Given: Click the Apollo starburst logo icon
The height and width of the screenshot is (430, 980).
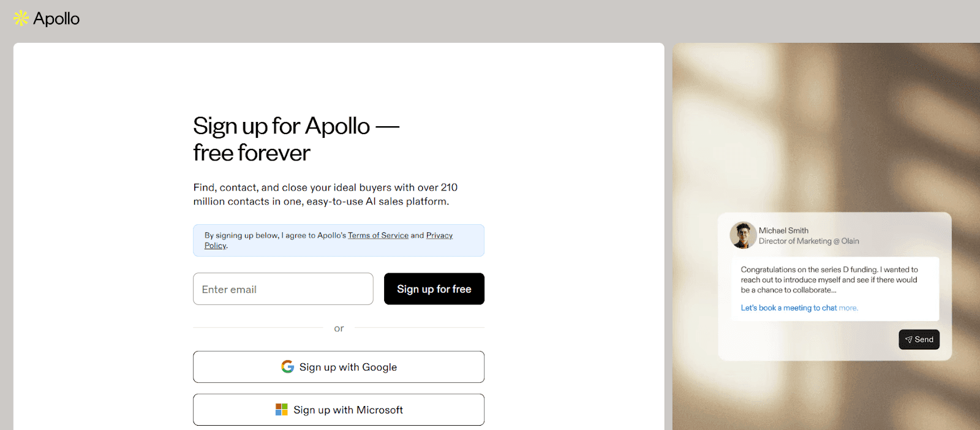Looking at the screenshot, I should [21, 18].
